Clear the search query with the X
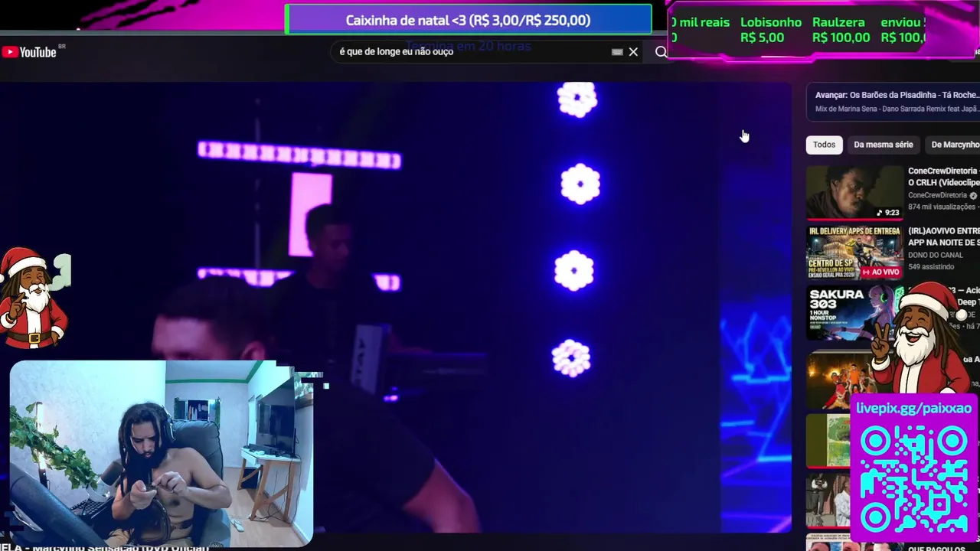 tap(633, 52)
